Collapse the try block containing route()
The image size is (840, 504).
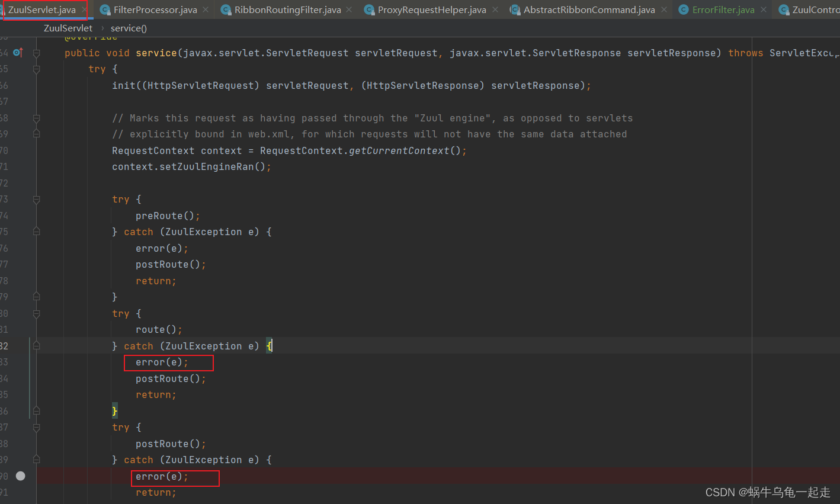(37, 314)
